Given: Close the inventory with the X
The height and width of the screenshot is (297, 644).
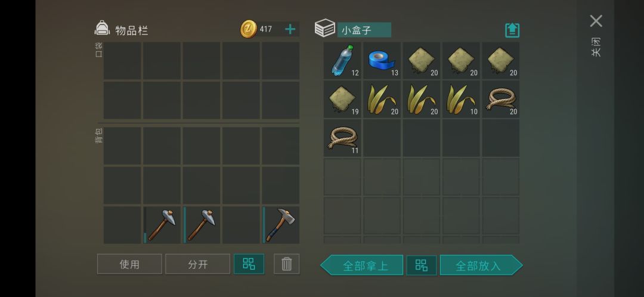Looking at the screenshot, I should 596,21.
